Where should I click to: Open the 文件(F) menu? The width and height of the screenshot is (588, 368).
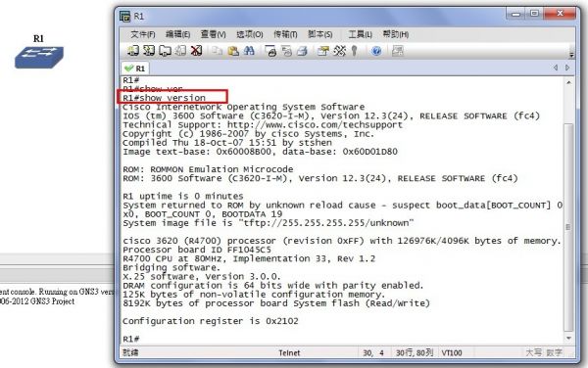(x=143, y=34)
